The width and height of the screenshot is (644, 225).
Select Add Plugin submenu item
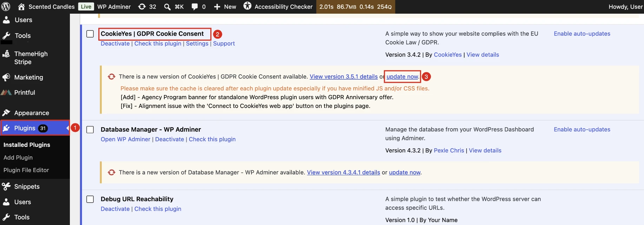18,157
